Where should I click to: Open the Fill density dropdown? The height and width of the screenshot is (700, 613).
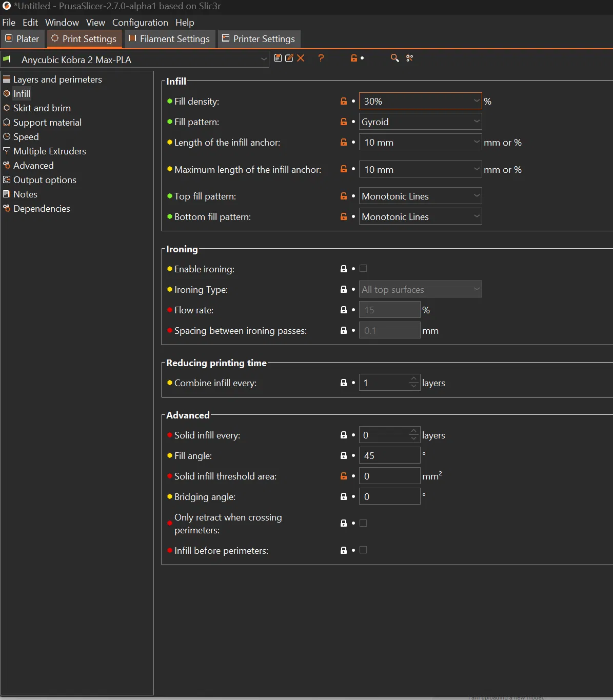point(421,101)
